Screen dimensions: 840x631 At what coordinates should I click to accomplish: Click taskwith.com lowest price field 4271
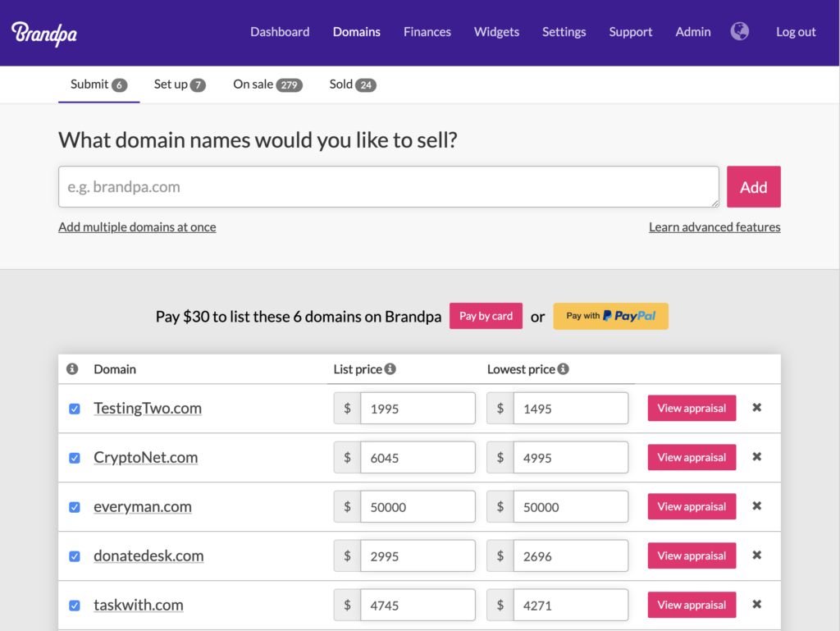coord(571,606)
